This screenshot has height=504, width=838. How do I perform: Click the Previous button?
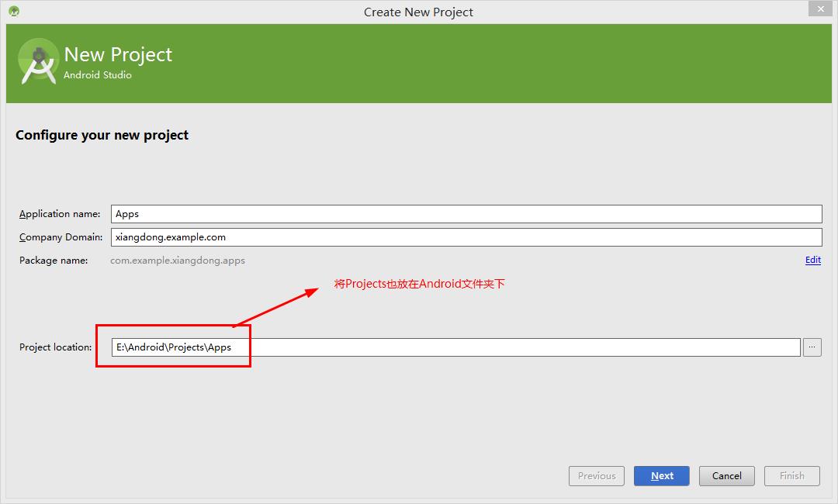pyautogui.click(x=597, y=476)
